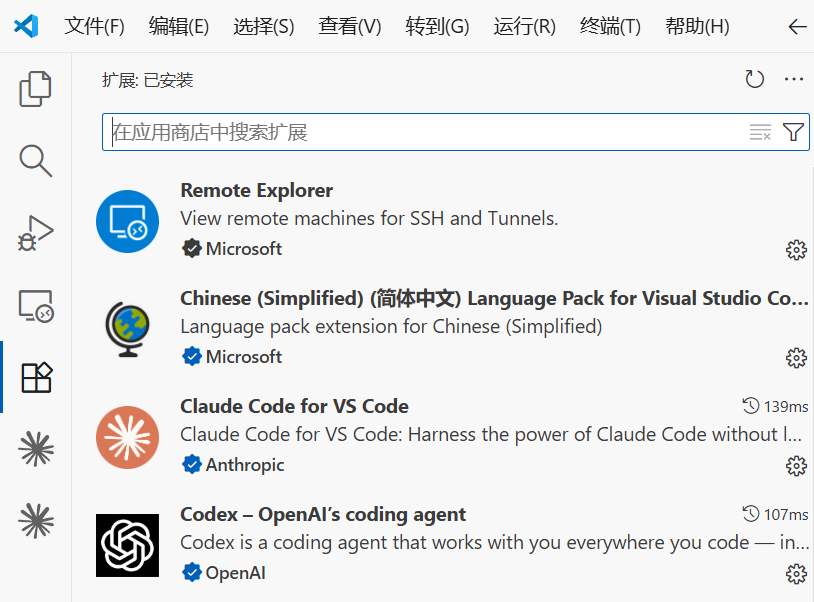The height and width of the screenshot is (602, 814).
Task: Click verified badge next to Anthropic
Action: point(192,464)
